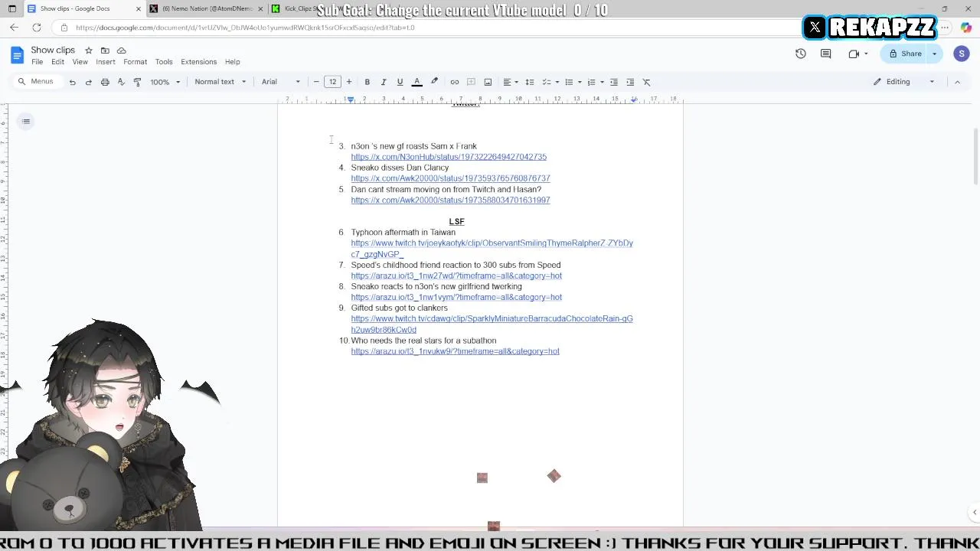Open version history clock icon
Screen dimensions: 980x551
[801, 54]
